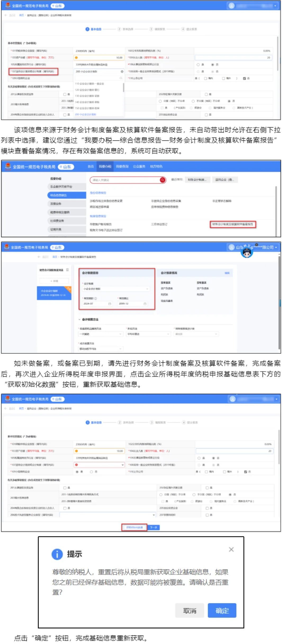Close the 提示 dialog with the X icon

231,549
